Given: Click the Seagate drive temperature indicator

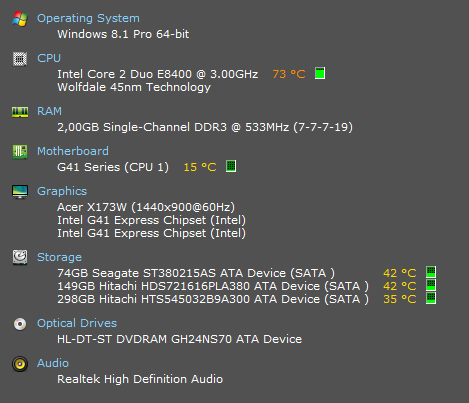Looking at the screenshot, I should (x=431, y=272).
